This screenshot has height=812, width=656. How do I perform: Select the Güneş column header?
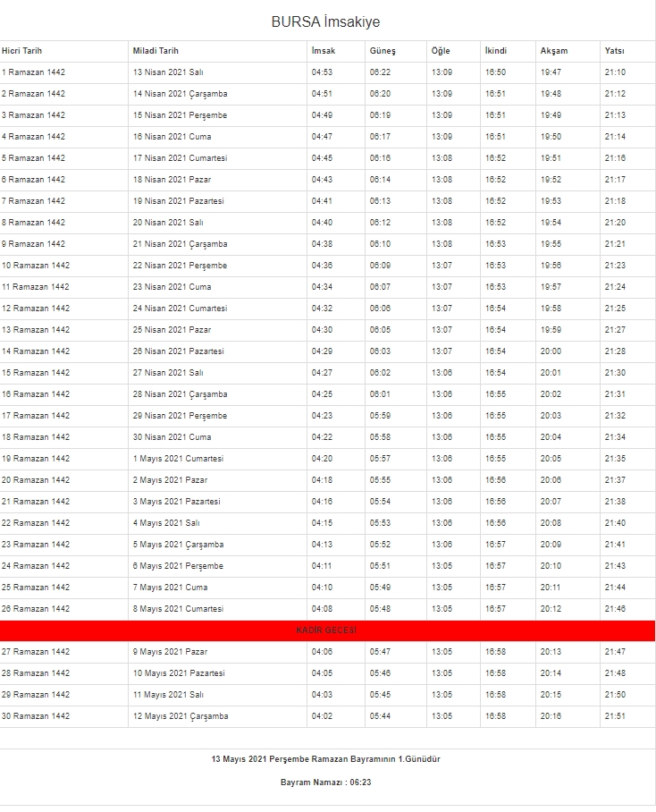(x=383, y=51)
